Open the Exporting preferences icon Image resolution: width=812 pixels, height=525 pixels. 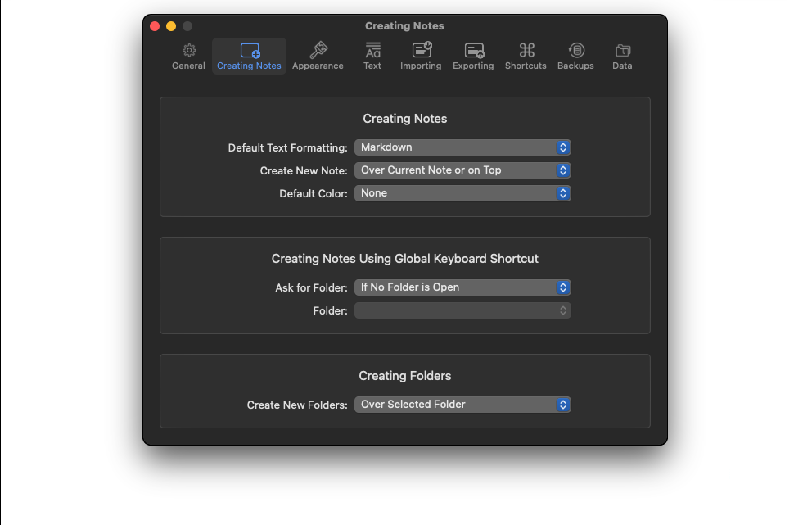473,51
